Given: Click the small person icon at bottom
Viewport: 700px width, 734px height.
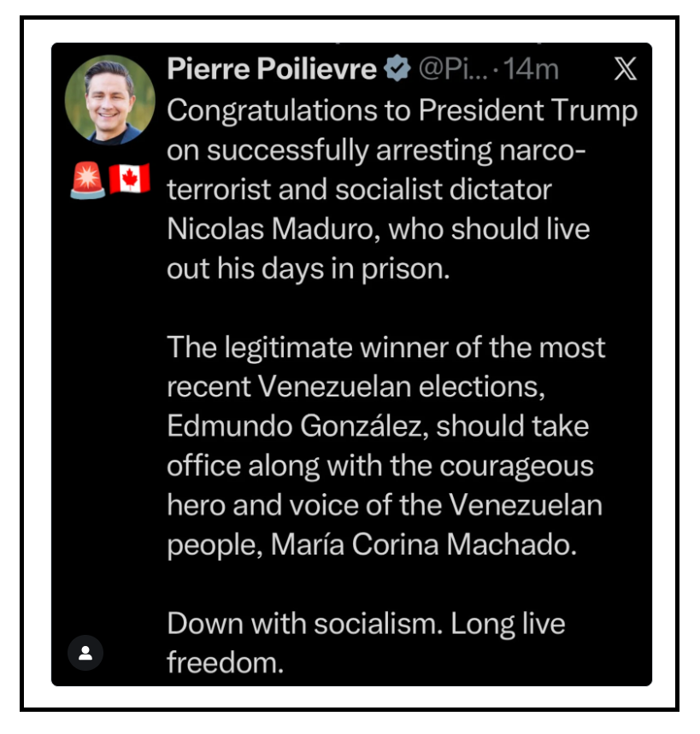Looking at the screenshot, I should [x=85, y=654].
